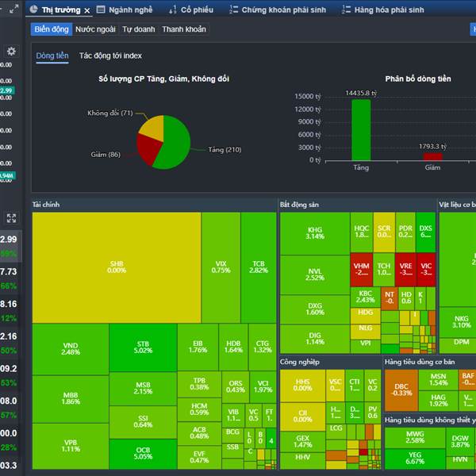The height and width of the screenshot is (476, 476).
Task: Click the EVF 0.47% heatmap tile
Action: coord(199,457)
